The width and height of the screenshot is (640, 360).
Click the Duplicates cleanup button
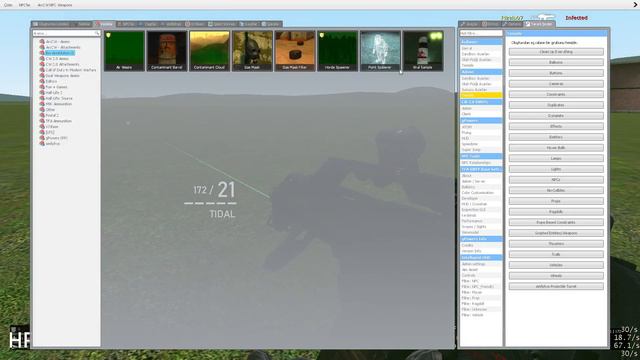click(556, 105)
